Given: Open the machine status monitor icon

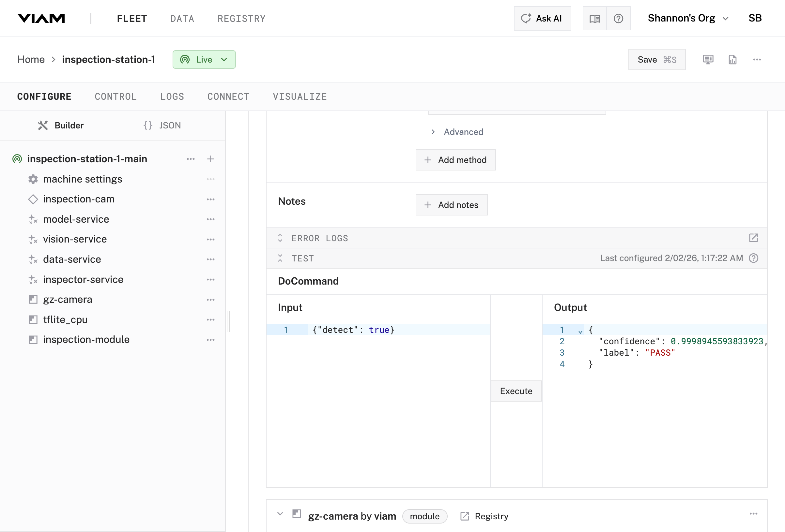Looking at the screenshot, I should tap(708, 59).
